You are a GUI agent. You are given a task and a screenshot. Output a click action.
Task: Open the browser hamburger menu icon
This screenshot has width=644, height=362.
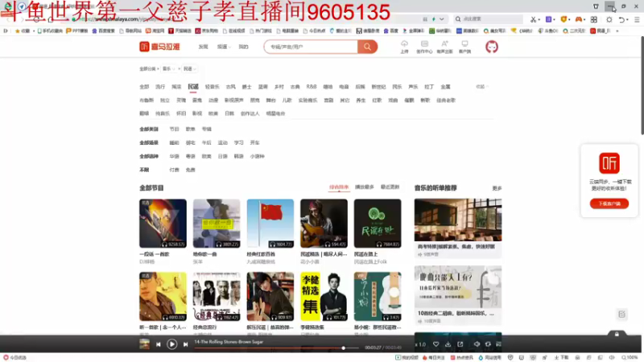637,19
